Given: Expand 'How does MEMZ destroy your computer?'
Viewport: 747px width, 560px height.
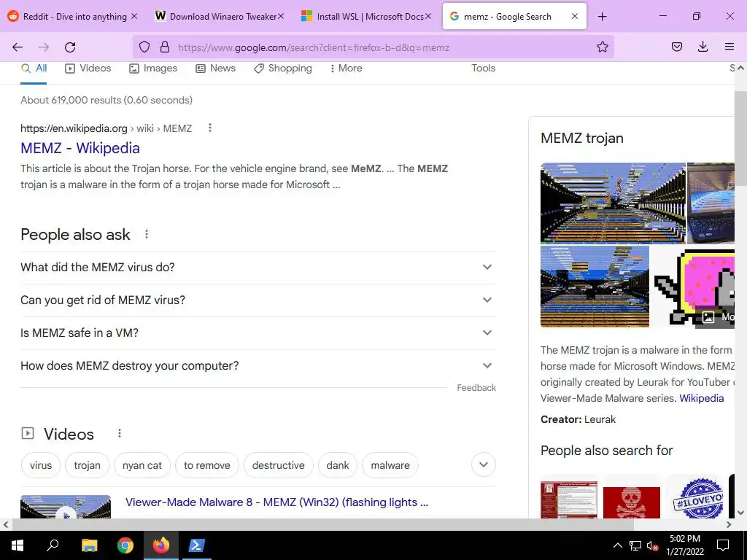Looking at the screenshot, I should click(x=258, y=366).
